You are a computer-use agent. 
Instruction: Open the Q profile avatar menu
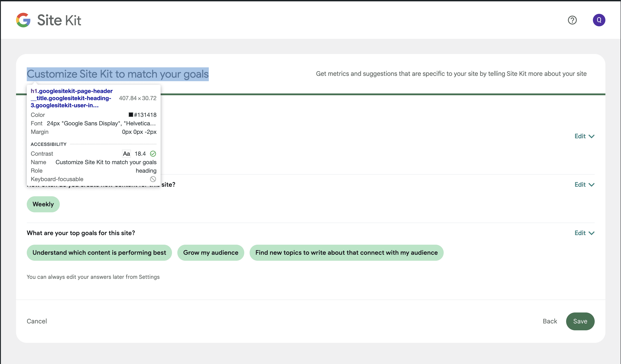tap(599, 20)
